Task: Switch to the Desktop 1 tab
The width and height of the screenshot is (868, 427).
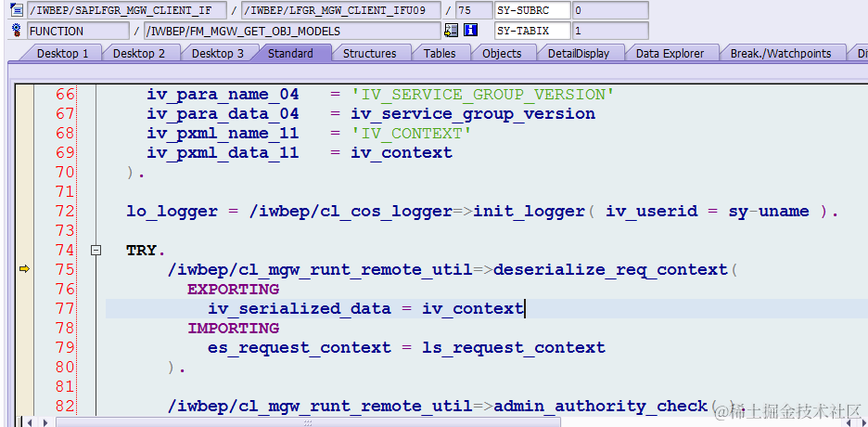Action: click(x=62, y=53)
